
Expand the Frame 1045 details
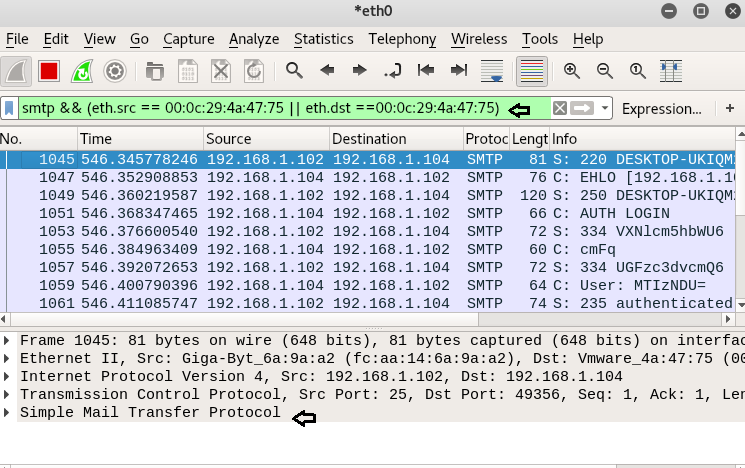(x=7, y=340)
